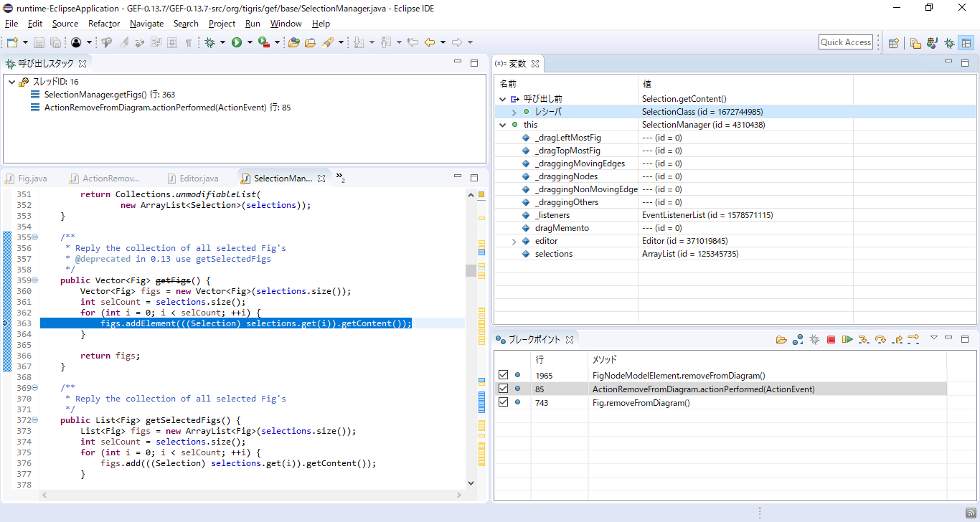
Task: Open the breakpoints view menu triangle
Action: [934, 338]
